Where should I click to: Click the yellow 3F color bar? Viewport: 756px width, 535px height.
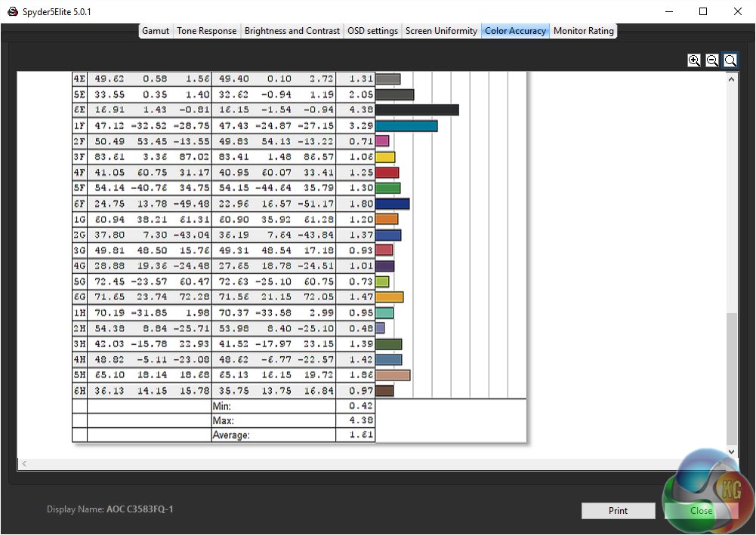(385, 157)
